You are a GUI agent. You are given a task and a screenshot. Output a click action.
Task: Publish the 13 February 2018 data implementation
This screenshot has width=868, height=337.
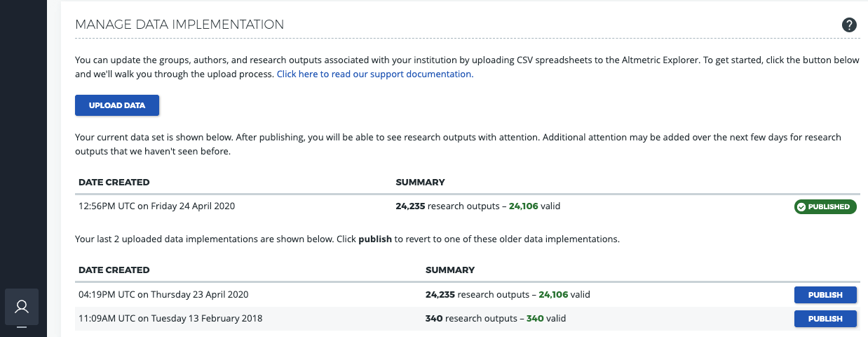825,319
